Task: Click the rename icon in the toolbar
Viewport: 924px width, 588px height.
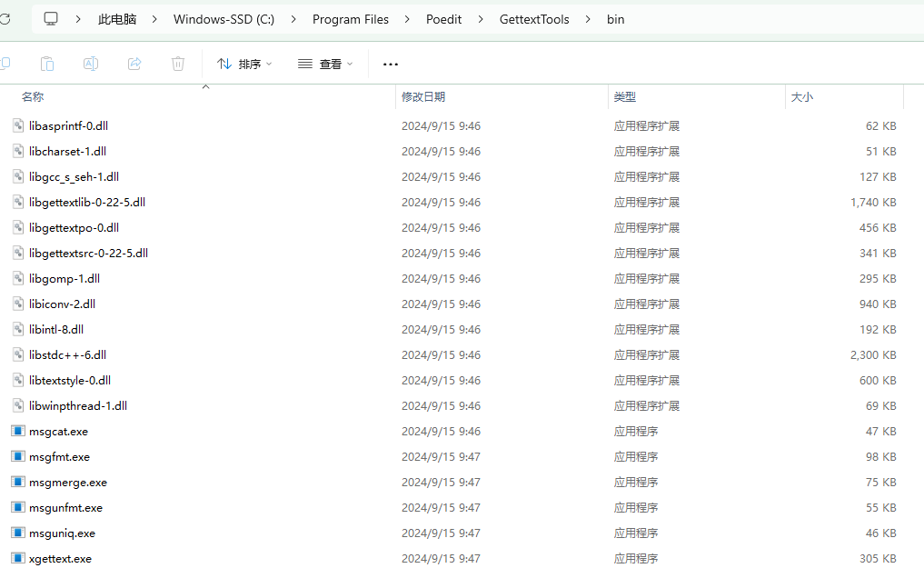Action: coord(91,64)
